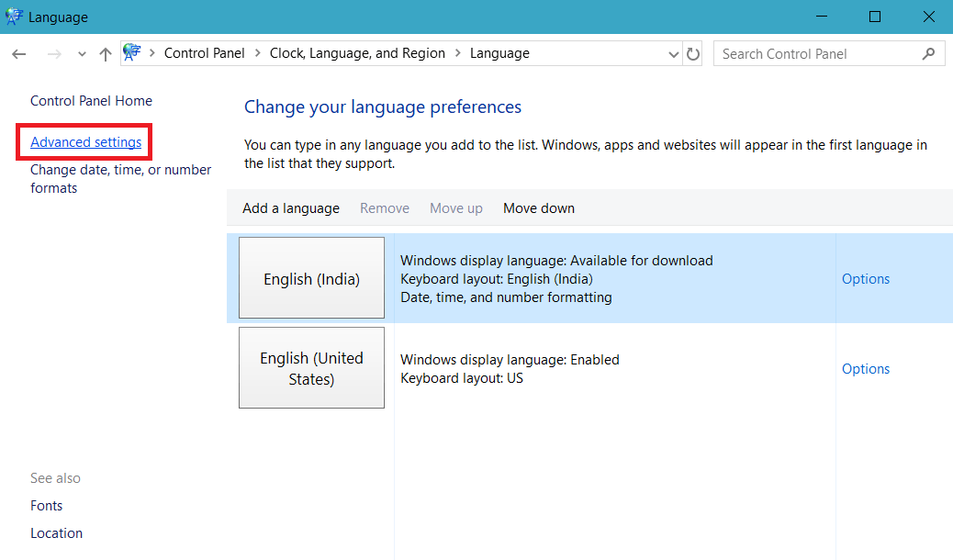Click the Language window title bar icon

tap(13, 16)
